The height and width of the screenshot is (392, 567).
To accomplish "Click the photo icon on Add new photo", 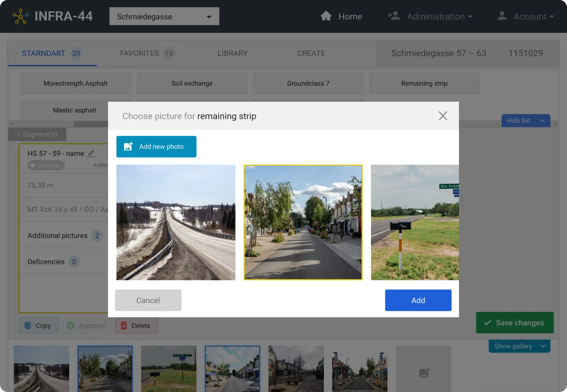I will pos(128,146).
